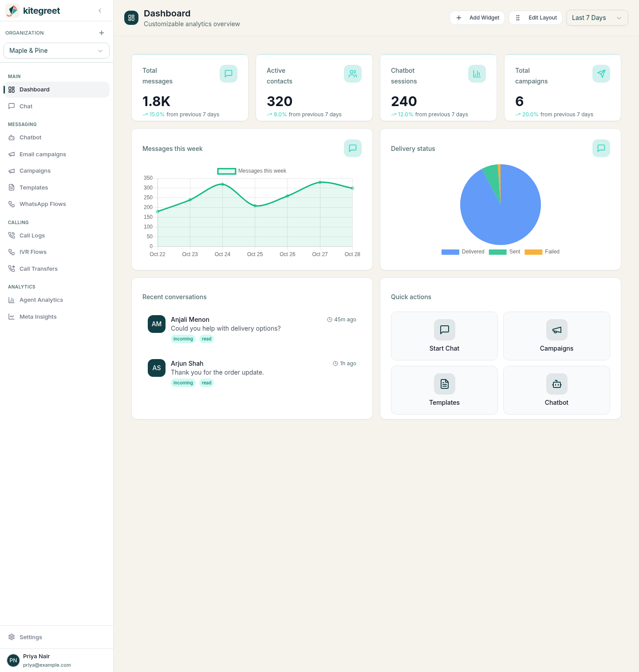Open Call Logs in the sidebar

click(56, 235)
